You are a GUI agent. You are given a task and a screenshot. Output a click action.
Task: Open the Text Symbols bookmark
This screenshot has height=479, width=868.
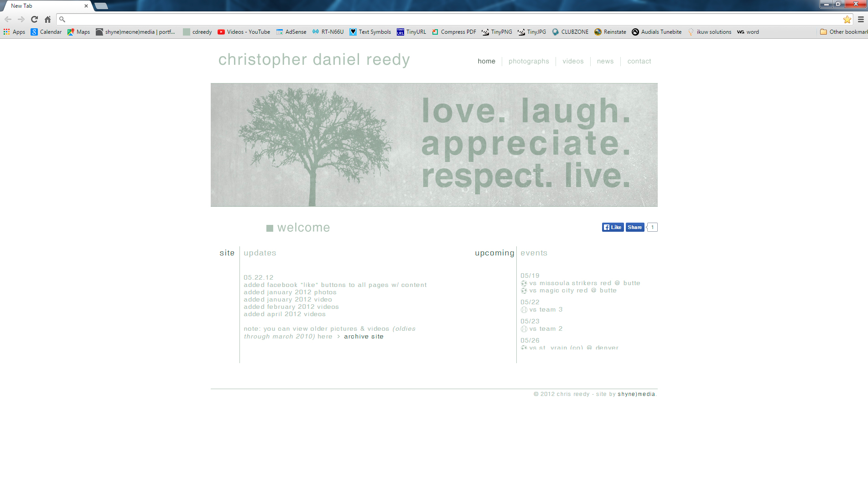(370, 32)
